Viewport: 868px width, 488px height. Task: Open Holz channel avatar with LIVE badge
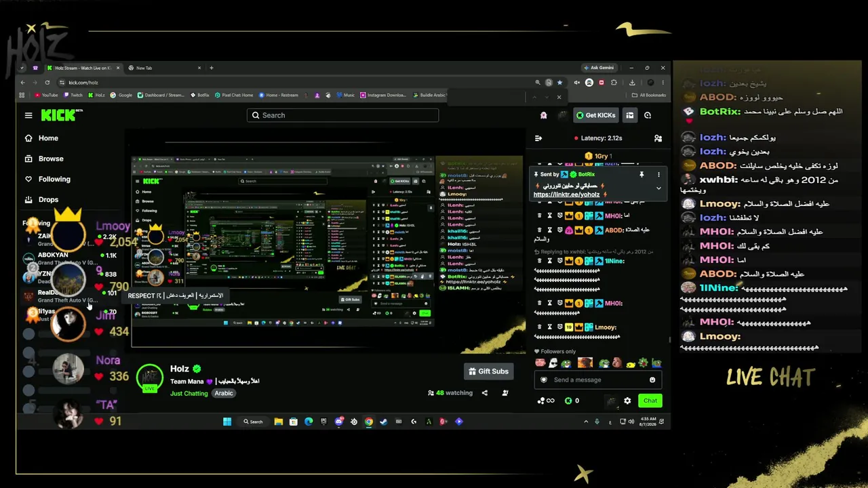[149, 378]
